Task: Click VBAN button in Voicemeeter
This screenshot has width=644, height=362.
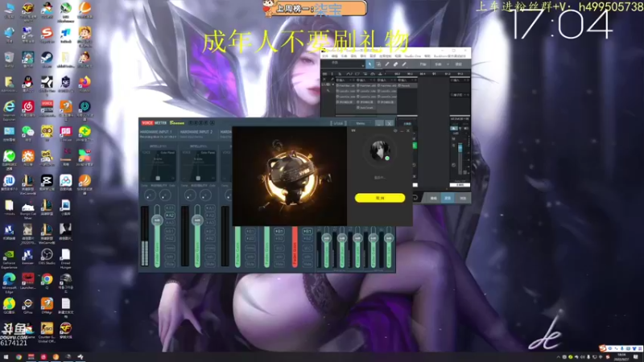Action: pos(338,123)
